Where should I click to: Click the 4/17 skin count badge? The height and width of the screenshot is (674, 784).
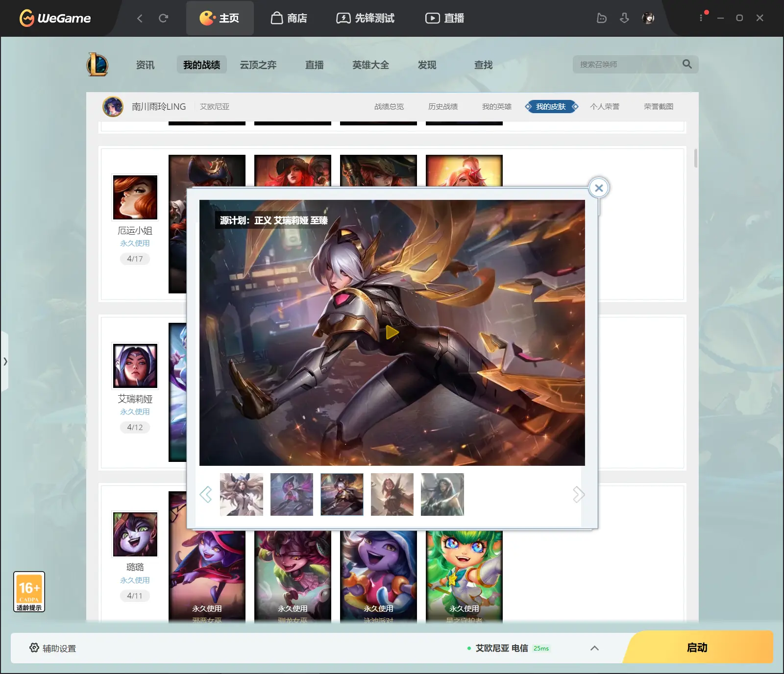[x=135, y=259]
